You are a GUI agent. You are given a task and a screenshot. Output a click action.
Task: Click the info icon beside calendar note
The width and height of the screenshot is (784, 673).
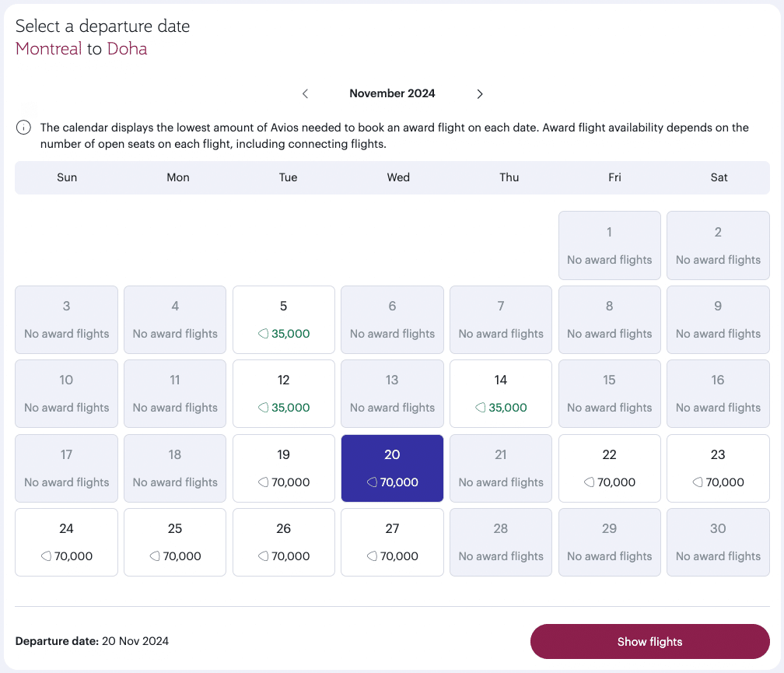[x=24, y=128]
